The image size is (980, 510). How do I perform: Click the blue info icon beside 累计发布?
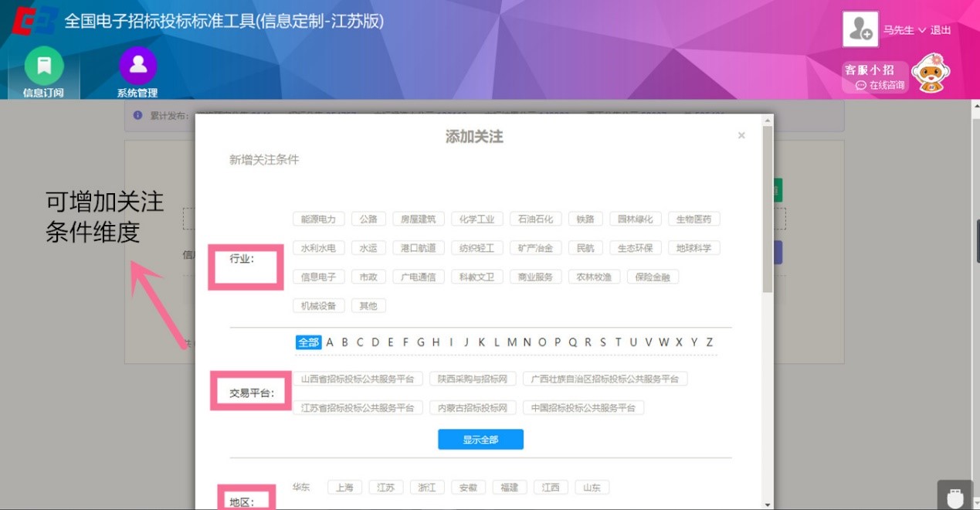[137, 115]
